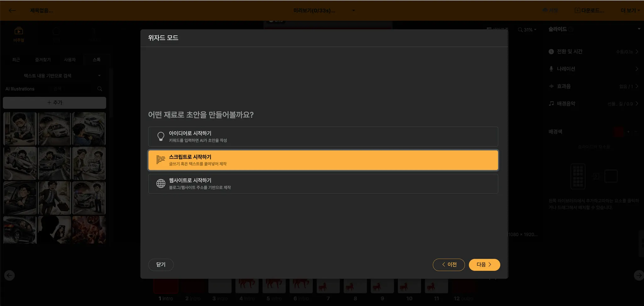This screenshot has height=306, width=644.
Task: Click the left slide navigation arrow
Action: (x=9, y=275)
